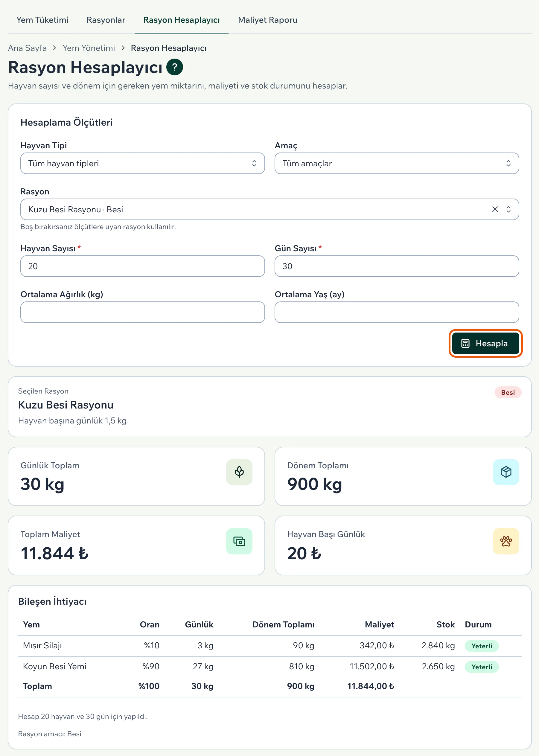
Task: Click the Hesapla button
Action: point(485,344)
